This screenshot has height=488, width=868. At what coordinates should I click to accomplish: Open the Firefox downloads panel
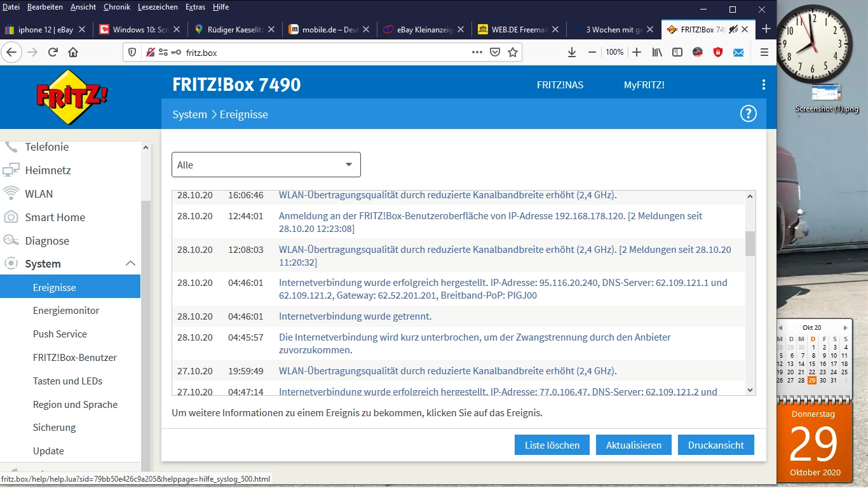coord(572,52)
